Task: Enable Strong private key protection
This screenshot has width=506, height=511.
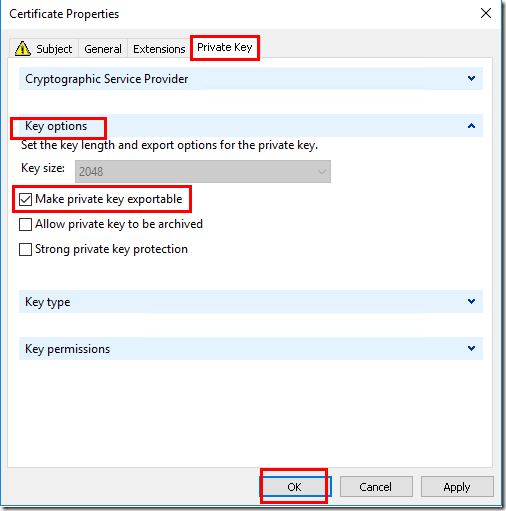Action: 25,249
